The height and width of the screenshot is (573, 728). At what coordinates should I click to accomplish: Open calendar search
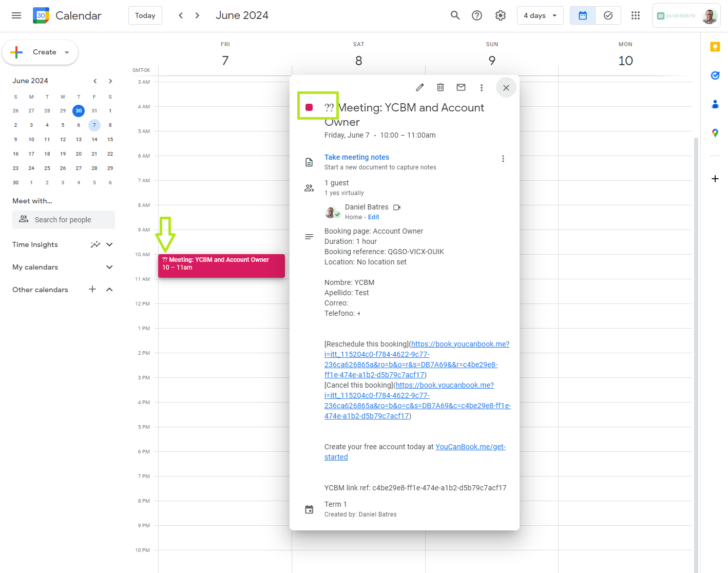tap(455, 15)
